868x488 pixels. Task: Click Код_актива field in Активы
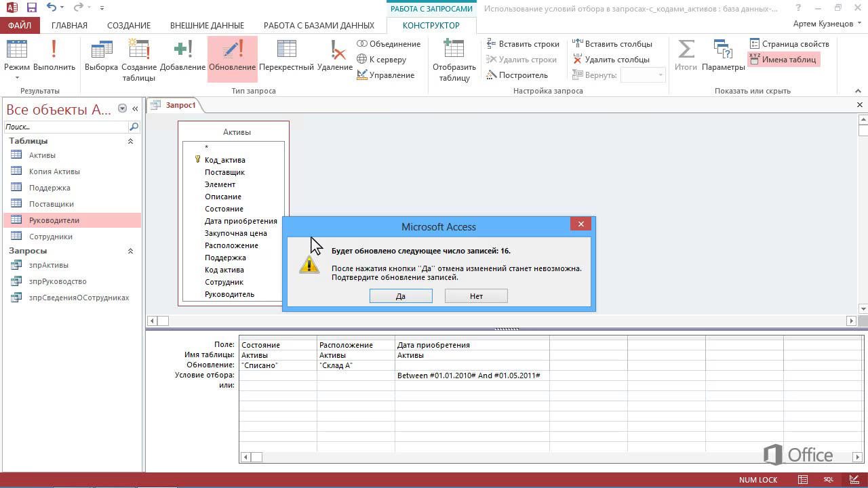click(x=225, y=160)
